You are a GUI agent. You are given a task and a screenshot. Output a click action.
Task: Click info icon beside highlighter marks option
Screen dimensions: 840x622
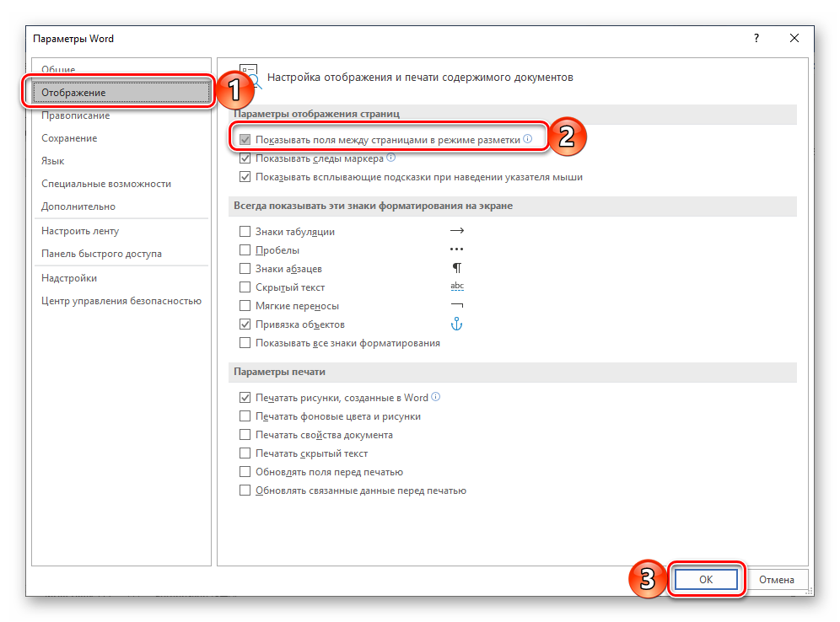pos(391,158)
